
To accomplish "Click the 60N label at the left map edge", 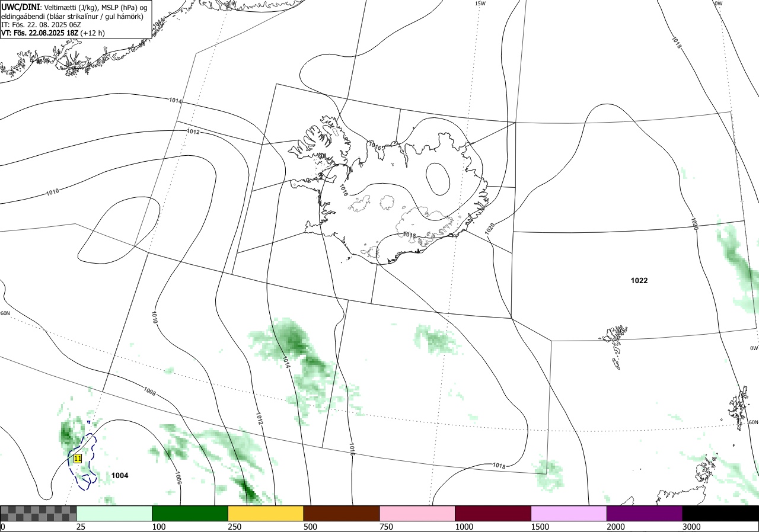I will [x=5, y=313].
